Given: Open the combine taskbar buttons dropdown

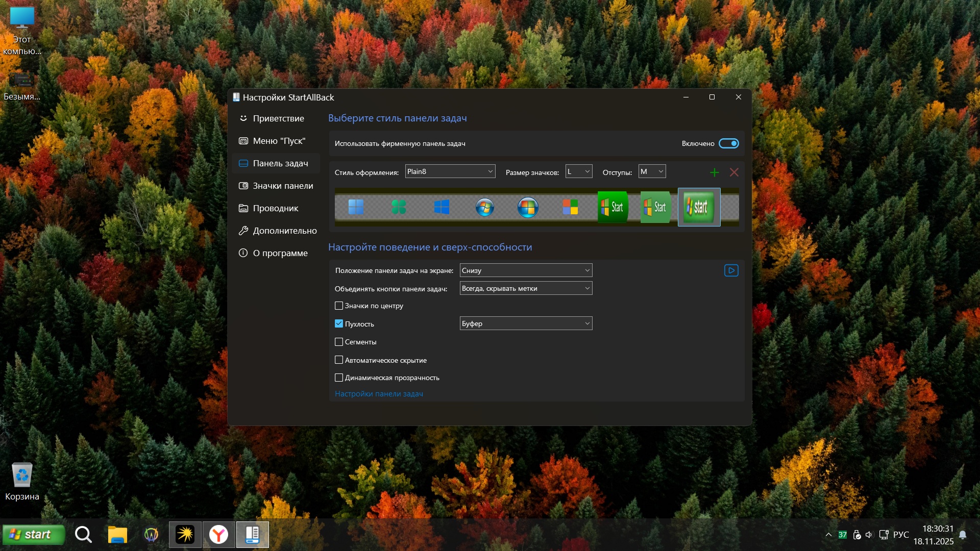Looking at the screenshot, I should coord(525,288).
